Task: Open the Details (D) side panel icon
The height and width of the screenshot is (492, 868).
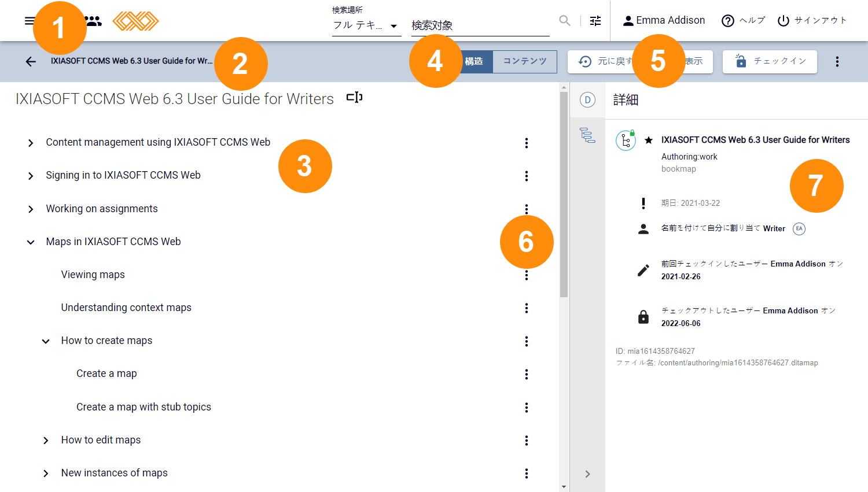Action: coord(587,100)
